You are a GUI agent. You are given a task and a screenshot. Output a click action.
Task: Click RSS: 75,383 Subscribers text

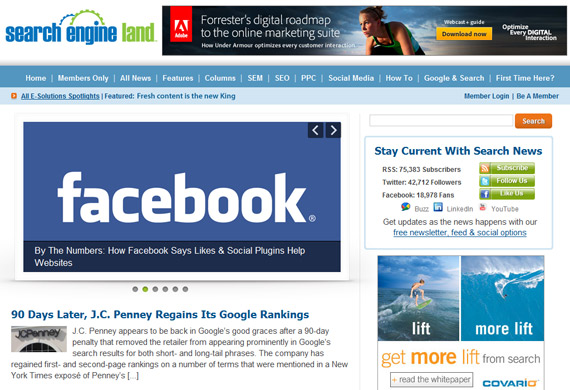pos(421,169)
